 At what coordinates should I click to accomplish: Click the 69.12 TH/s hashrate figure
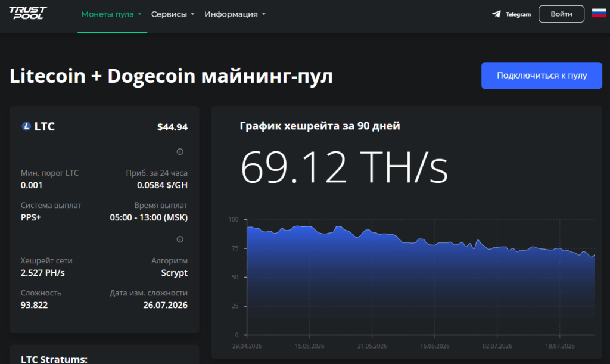point(344,167)
